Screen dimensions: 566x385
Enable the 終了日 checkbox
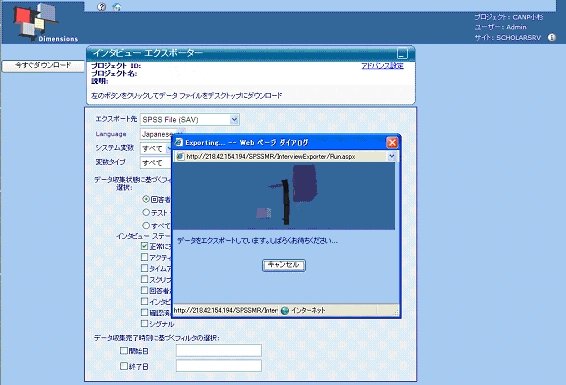124,366
